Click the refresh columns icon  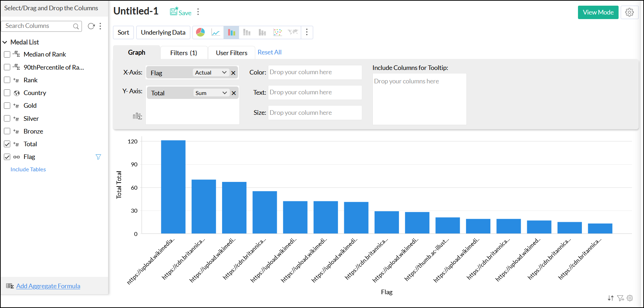91,26
